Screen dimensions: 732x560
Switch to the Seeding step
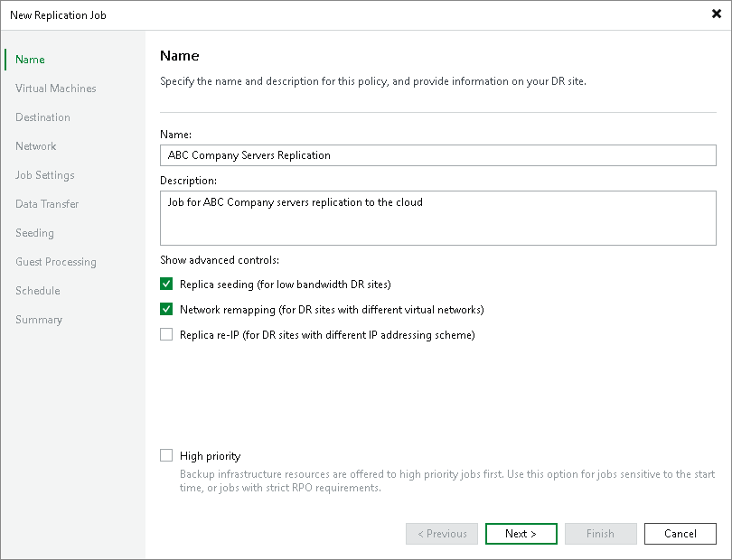[35, 233]
